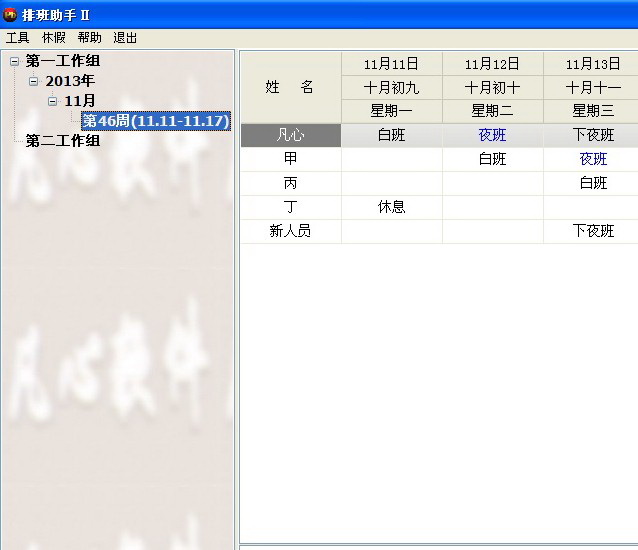Click 丙's 白班 cell on 11月13日
Viewport: 638px width, 550px height.
(x=591, y=183)
